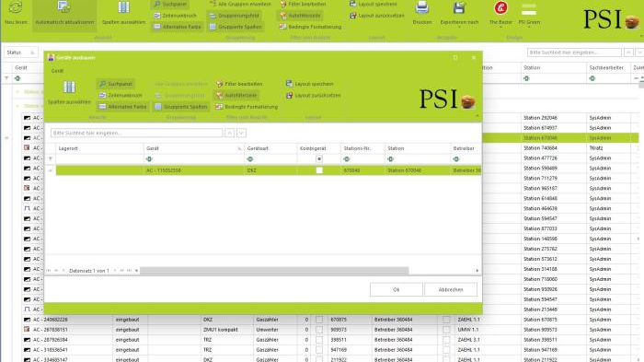
Task: Select The Bezier skin icon
Action: [500, 7]
